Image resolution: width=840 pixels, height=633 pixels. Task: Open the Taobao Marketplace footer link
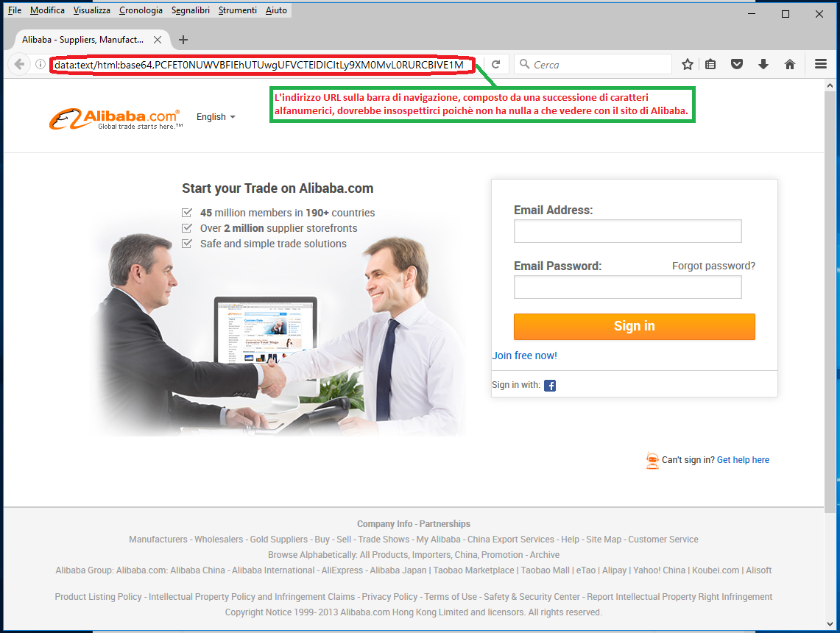pyautogui.click(x=473, y=570)
